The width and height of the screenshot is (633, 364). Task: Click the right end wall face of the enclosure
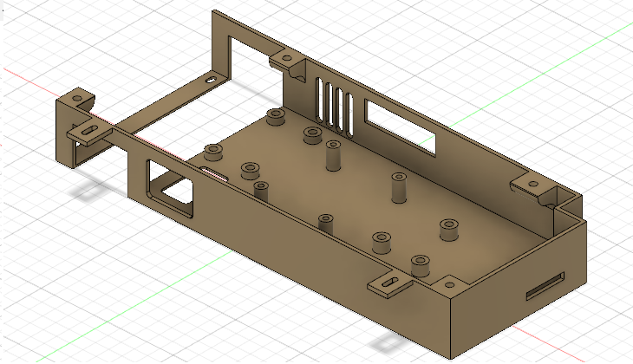tap(519, 289)
